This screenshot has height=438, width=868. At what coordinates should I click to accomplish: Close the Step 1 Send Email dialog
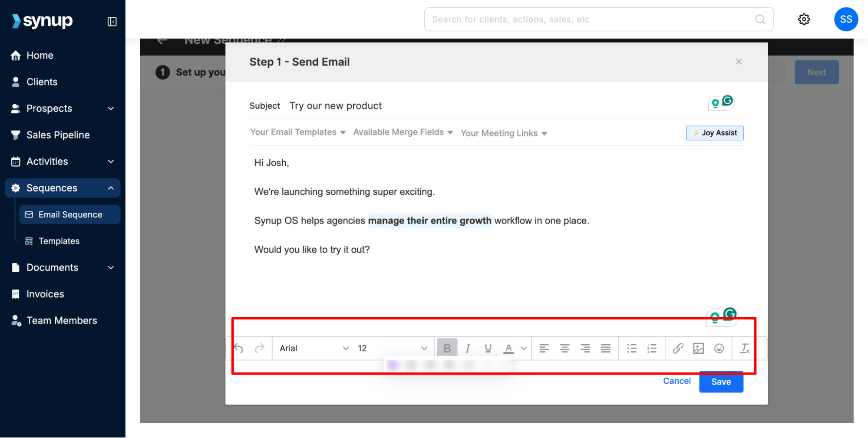[739, 62]
